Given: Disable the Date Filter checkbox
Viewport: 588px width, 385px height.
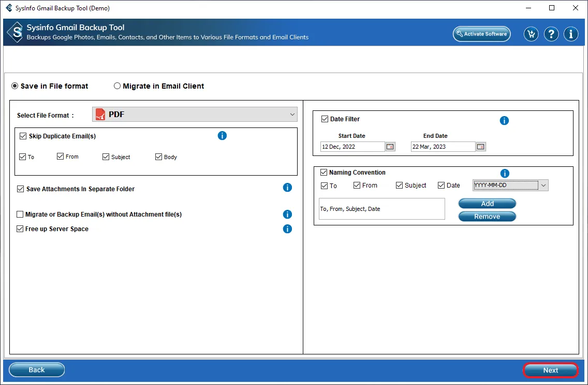Looking at the screenshot, I should click(x=325, y=119).
